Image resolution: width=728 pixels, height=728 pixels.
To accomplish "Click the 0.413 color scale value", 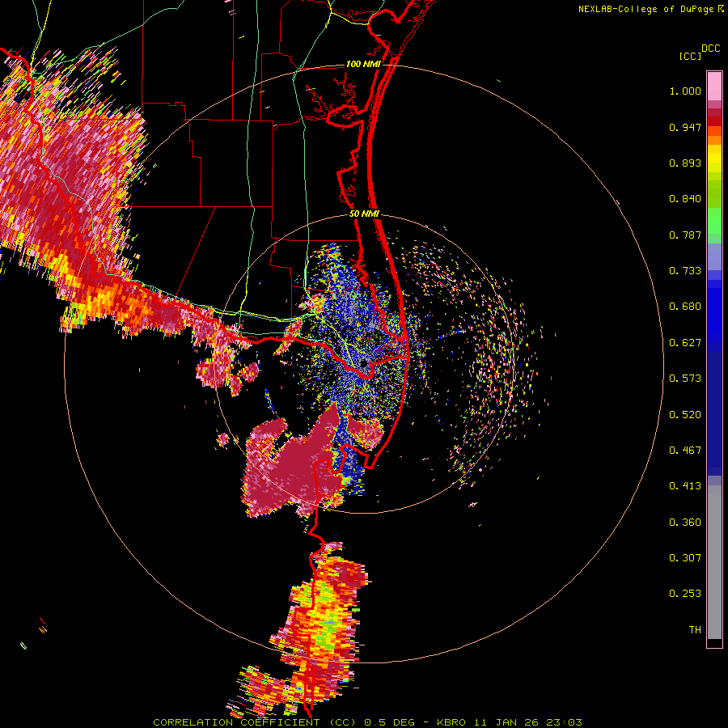I will pos(685,486).
